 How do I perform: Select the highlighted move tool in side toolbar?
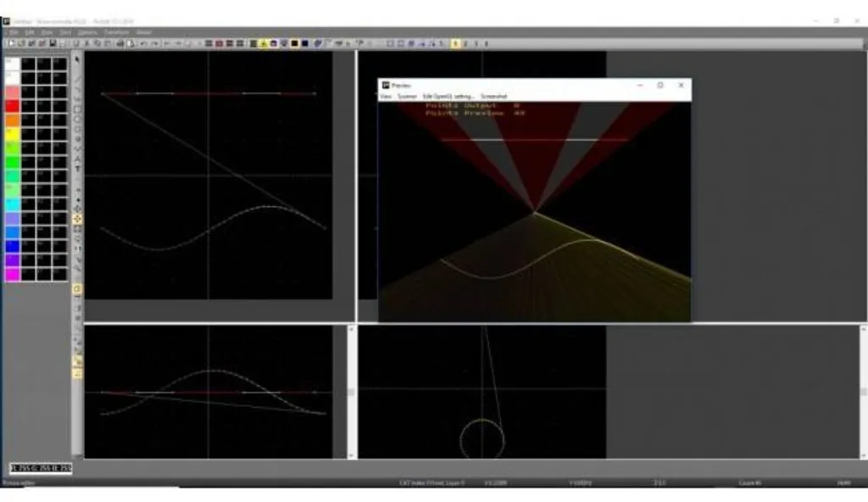tap(77, 219)
